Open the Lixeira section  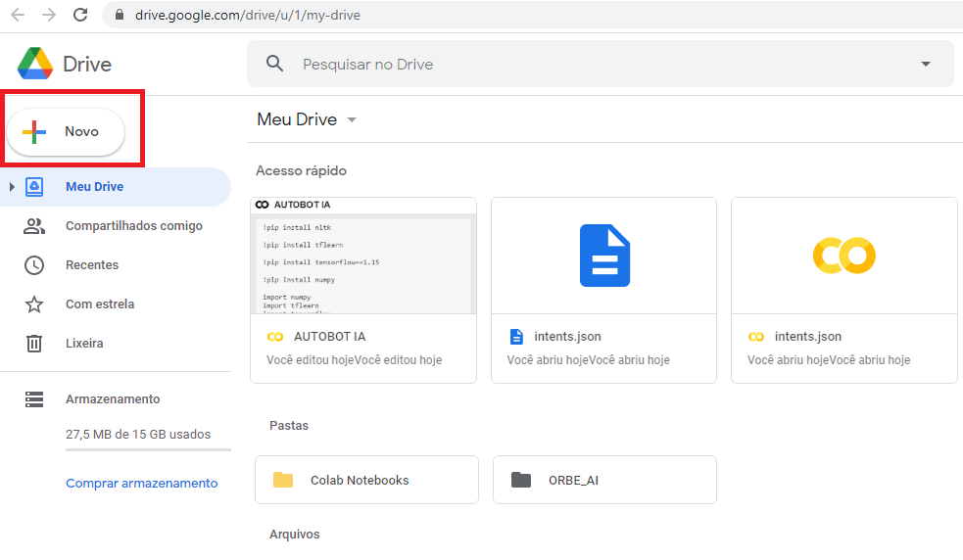coord(116,344)
